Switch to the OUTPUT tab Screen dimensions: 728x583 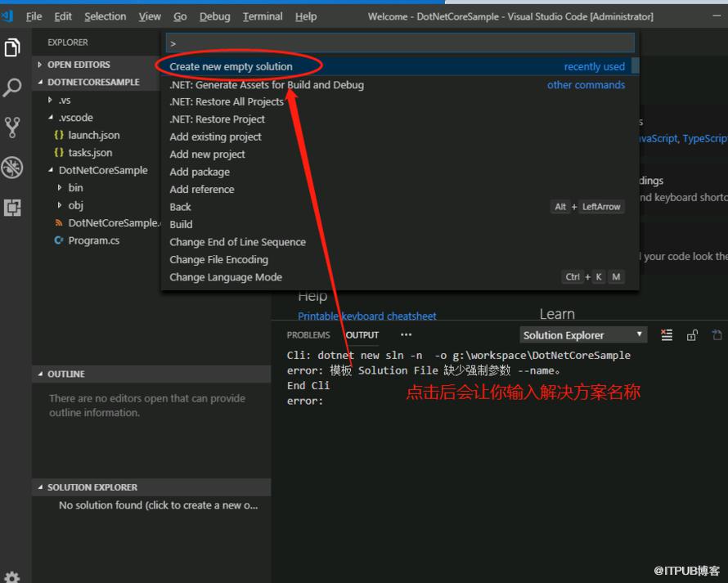tap(362, 335)
